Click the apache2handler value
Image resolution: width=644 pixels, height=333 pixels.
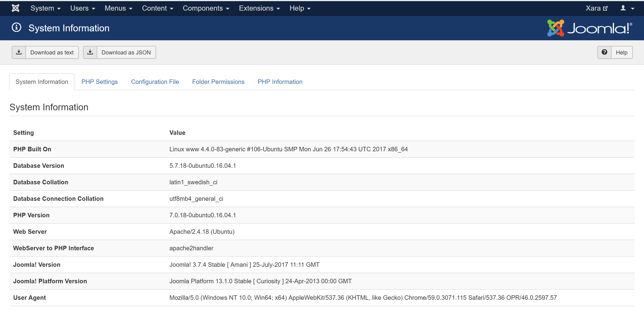[x=192, y=248]
